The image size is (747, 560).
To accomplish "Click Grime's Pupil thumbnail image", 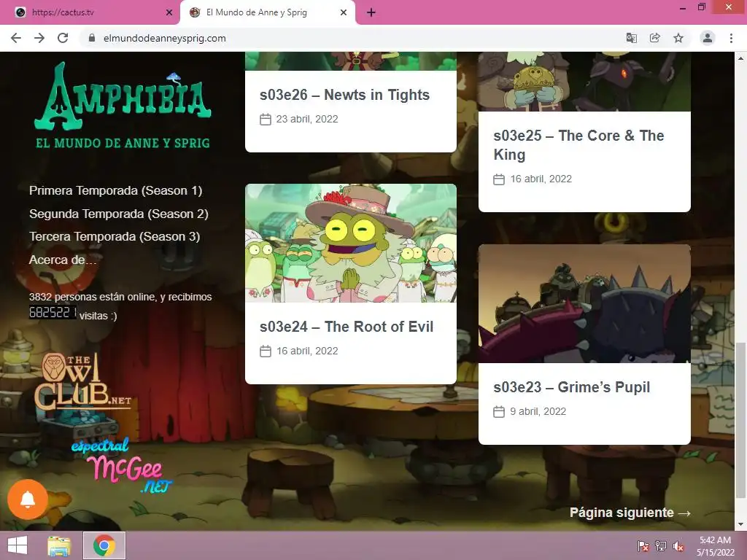I will (584, 304).
